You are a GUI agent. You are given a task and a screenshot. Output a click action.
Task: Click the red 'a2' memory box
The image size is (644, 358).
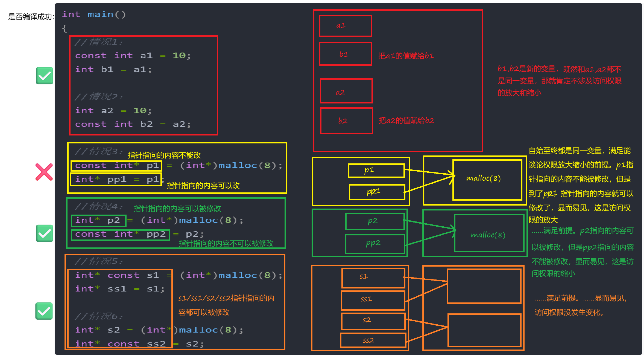[346, 91]
